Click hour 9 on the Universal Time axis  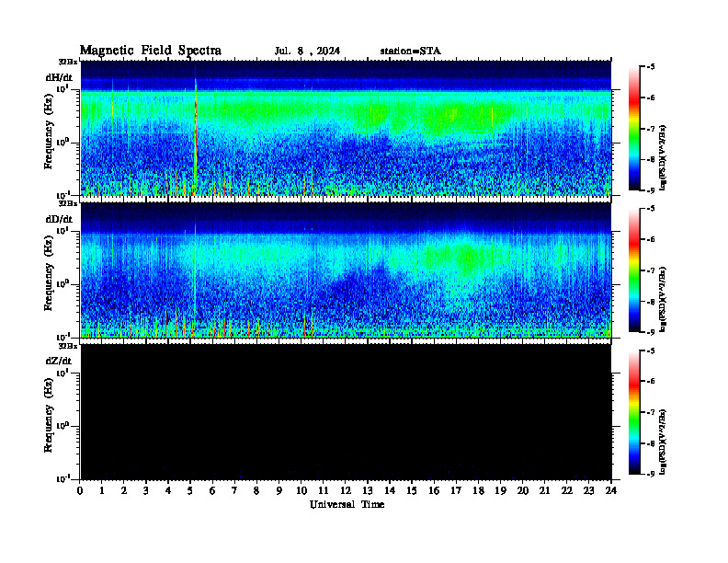(x=279, y=491)
